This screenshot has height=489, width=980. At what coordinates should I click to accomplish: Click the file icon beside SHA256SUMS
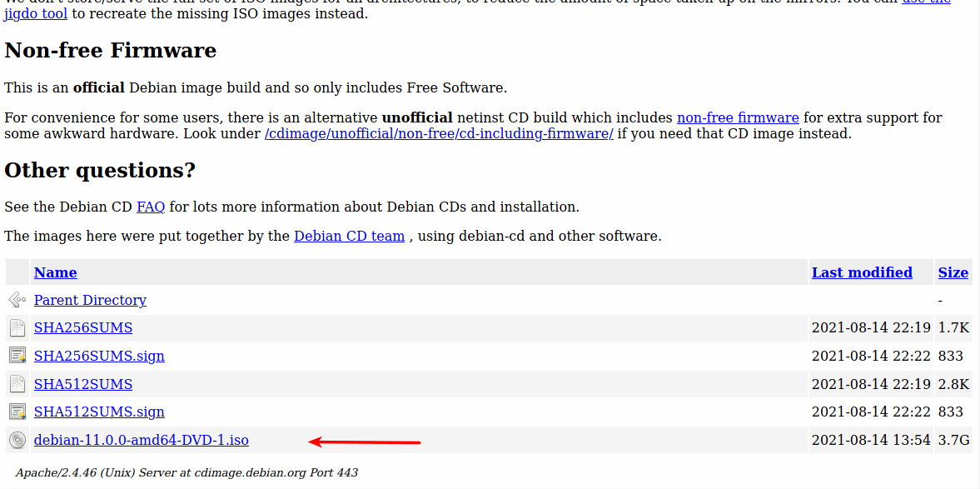click(x=17, y=328)
